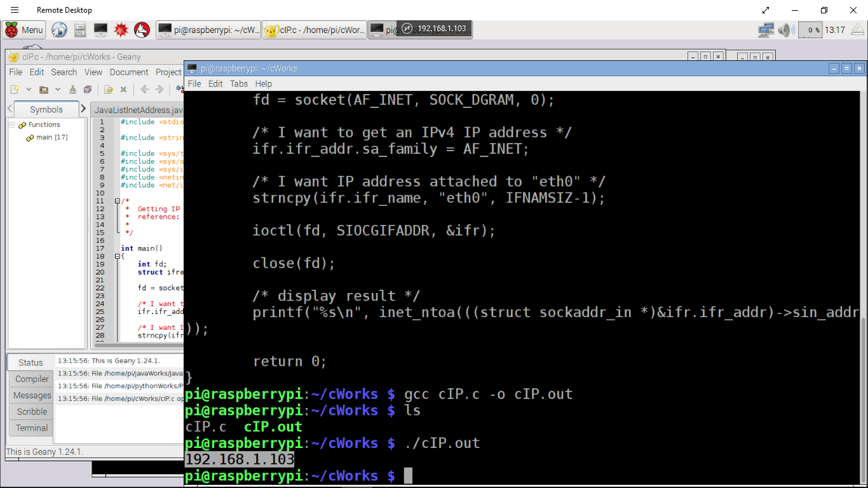This screenshot has width=868, height=488.
Task: Select Compiler tab in message panel
Action: pyautogui.click(x=32, y=379)
